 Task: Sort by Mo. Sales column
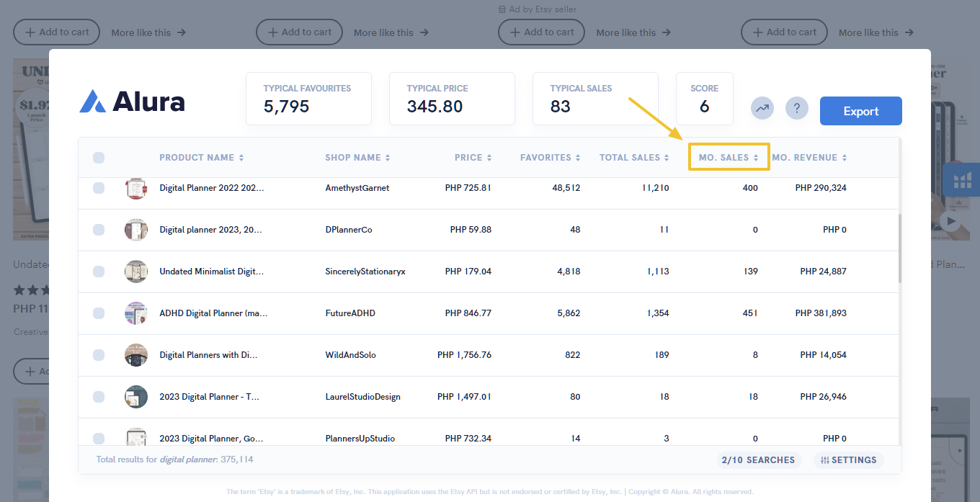tap(729, 157)
